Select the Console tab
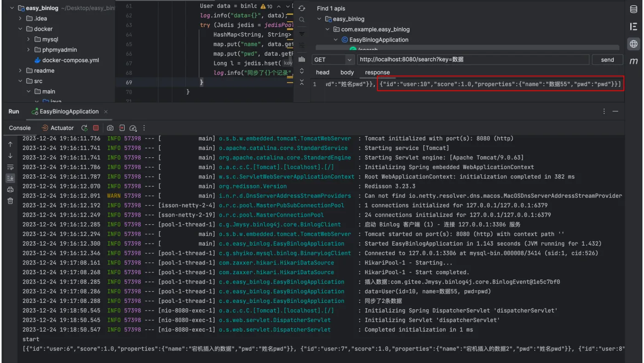 [x=20, y=128]
